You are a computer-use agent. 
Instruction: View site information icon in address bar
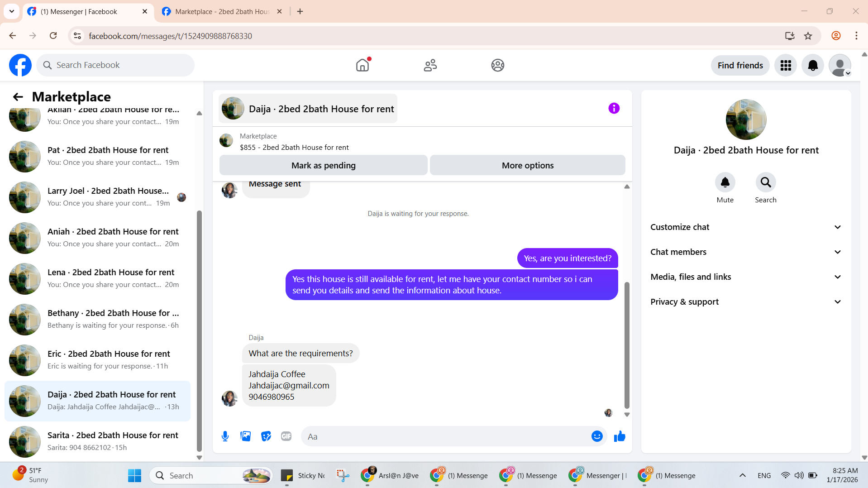click(x=77, y=36)
